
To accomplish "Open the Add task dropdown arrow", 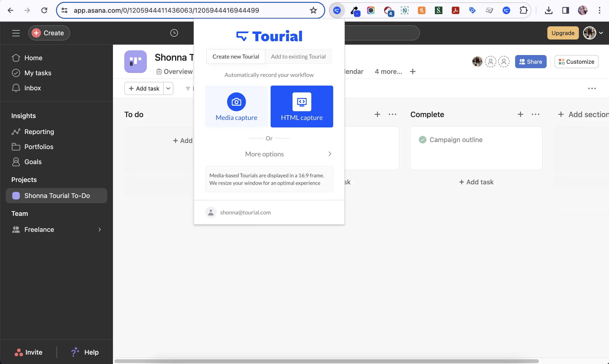I will point(168,88).
